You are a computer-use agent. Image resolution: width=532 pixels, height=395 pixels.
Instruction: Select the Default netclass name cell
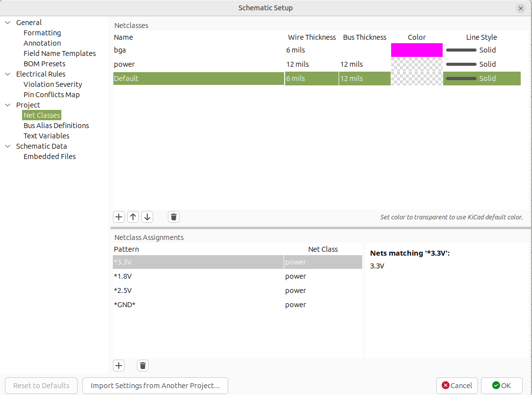198,79
